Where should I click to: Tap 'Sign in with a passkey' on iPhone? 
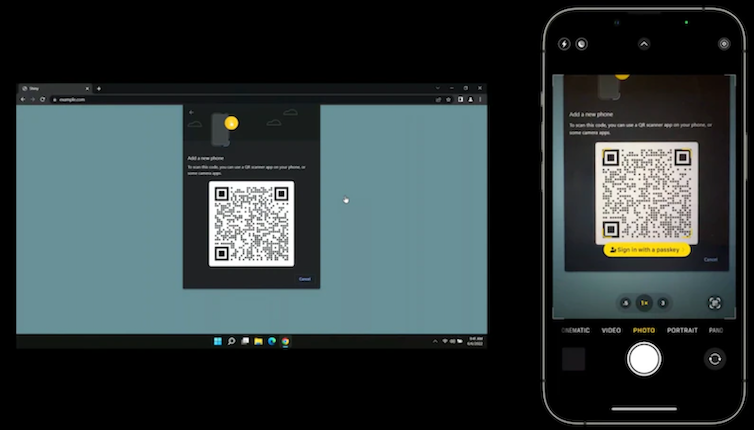coord(647,250)
